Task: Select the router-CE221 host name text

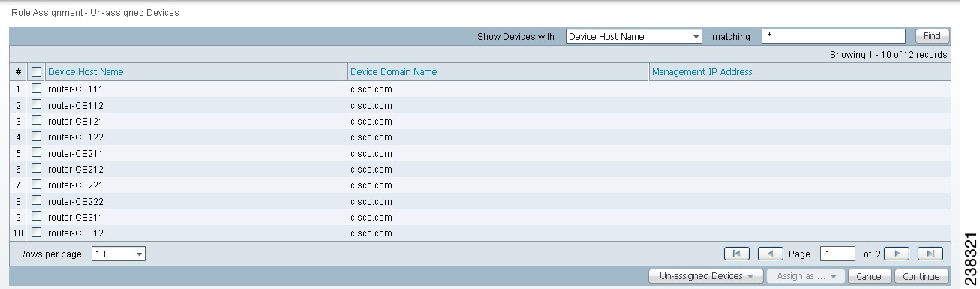Action: [76, 185]
